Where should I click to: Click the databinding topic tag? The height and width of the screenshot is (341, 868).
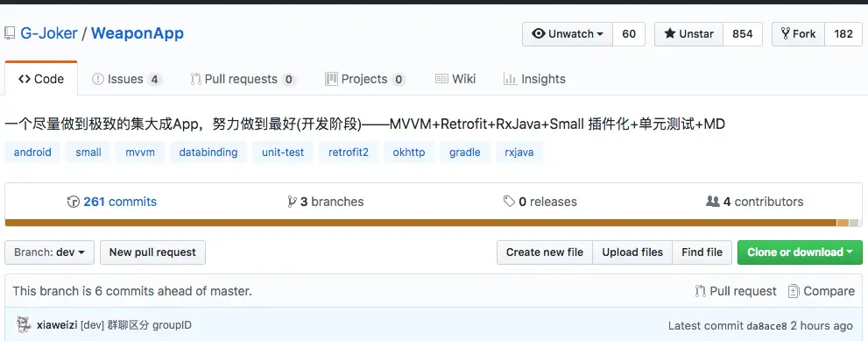208,152
